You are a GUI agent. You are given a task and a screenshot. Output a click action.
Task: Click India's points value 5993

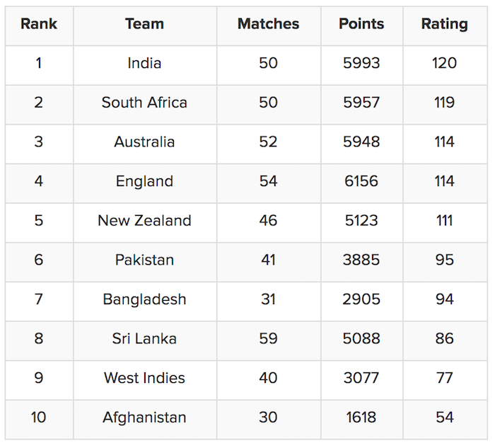361,64
